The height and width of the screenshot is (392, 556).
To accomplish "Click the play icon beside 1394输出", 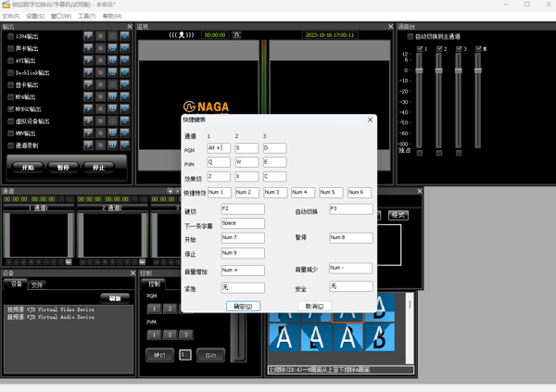I will pyautogui.click(x=89, y=36).
